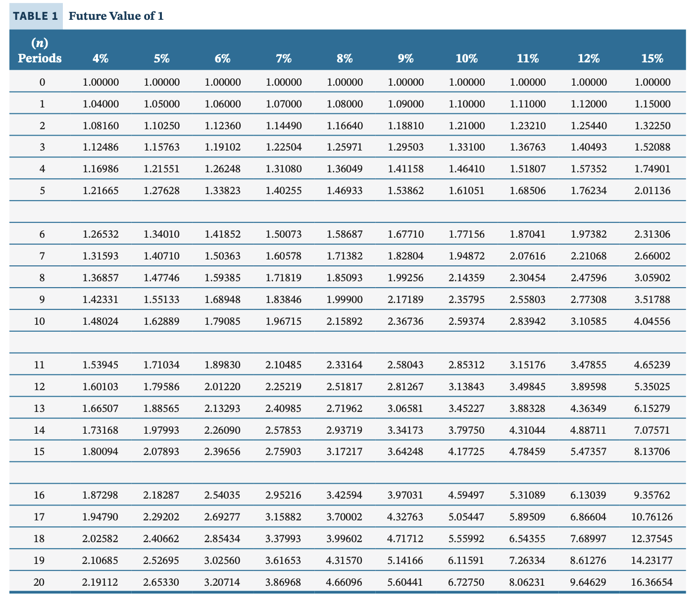Select the period 10 row label
The width and height of the screenshot is (700, 609).
[x=42, y=321]
